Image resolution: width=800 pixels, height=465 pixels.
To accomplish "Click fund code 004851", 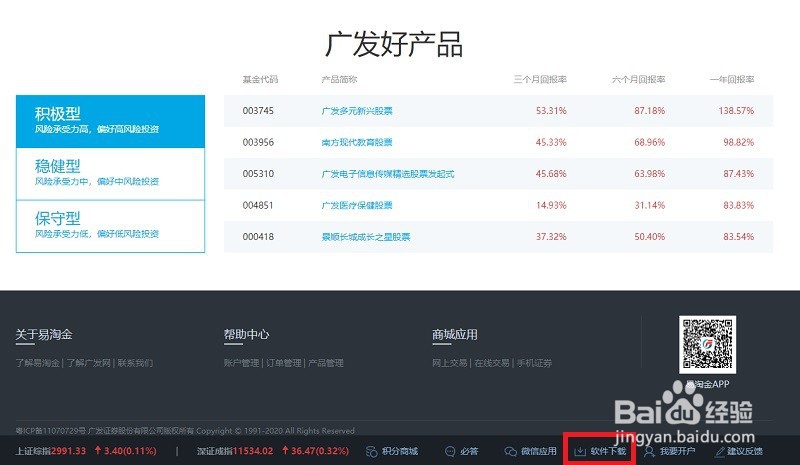I will [x=258, y=205].
